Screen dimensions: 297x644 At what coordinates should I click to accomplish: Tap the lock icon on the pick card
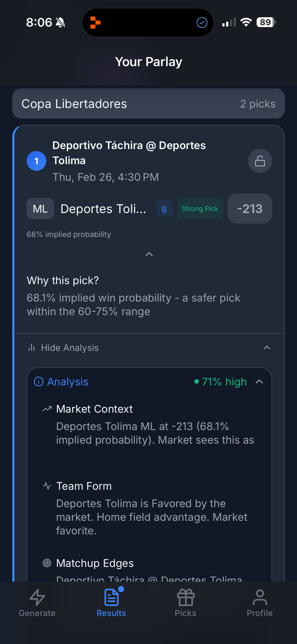pos(260,161)
